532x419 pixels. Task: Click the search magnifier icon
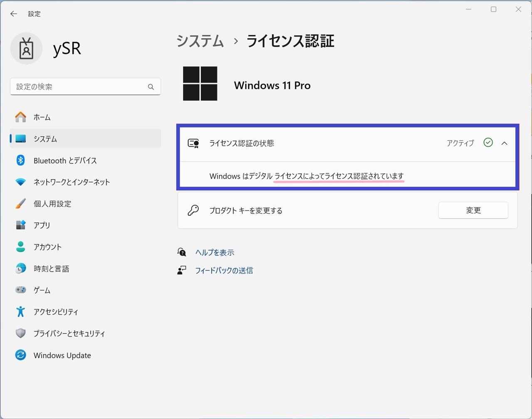[x=151, y=87]
